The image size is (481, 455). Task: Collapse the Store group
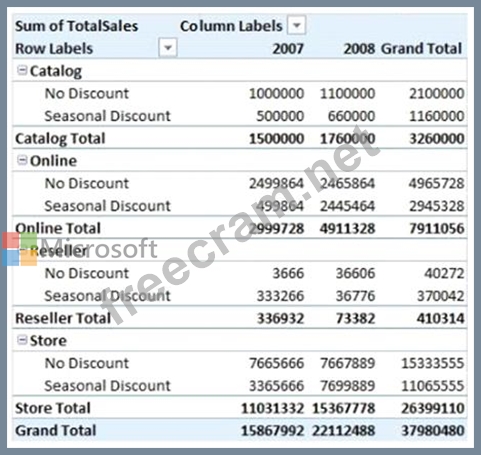pos(22,340)
